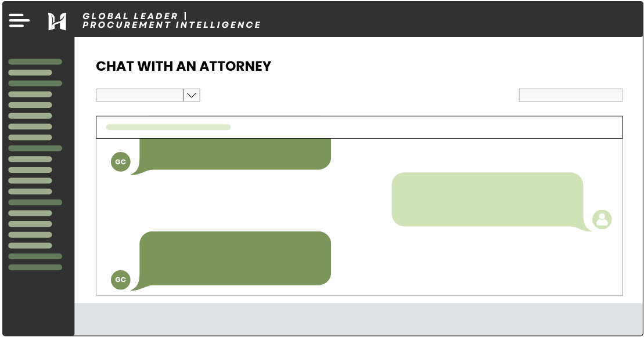The image size is (644, 337).
Task: Click the lower GC attorney avatar
Action: coord(121,280)
